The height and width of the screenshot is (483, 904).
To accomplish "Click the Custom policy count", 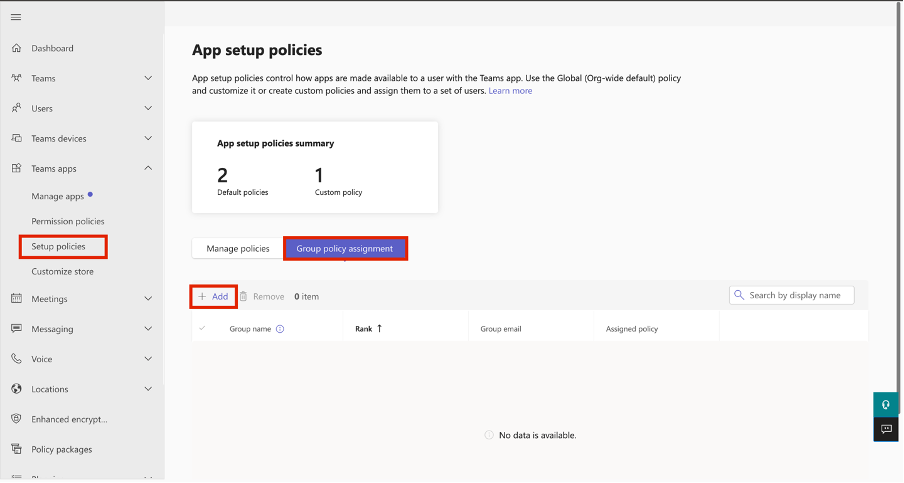I will pos(319,175).
